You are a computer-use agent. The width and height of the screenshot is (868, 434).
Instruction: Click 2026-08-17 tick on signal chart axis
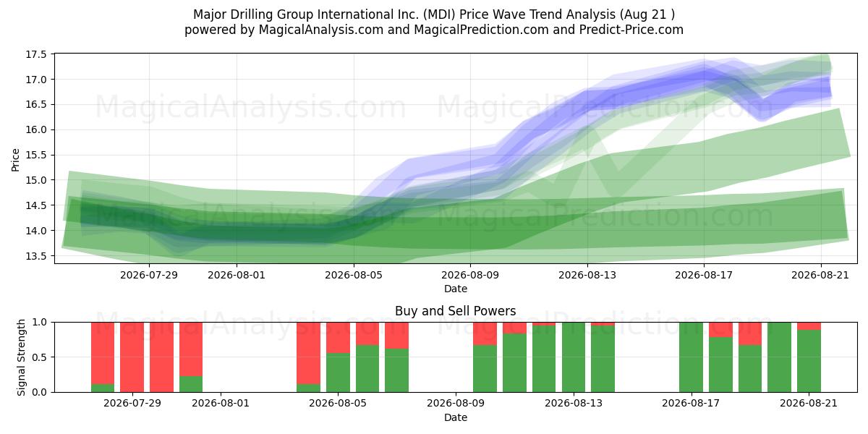691,404
